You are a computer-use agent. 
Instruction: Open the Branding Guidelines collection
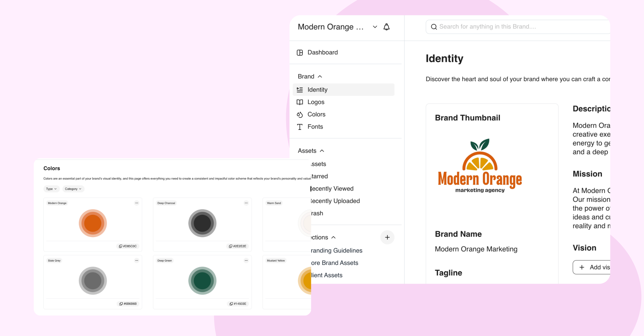tap(336, 251)
